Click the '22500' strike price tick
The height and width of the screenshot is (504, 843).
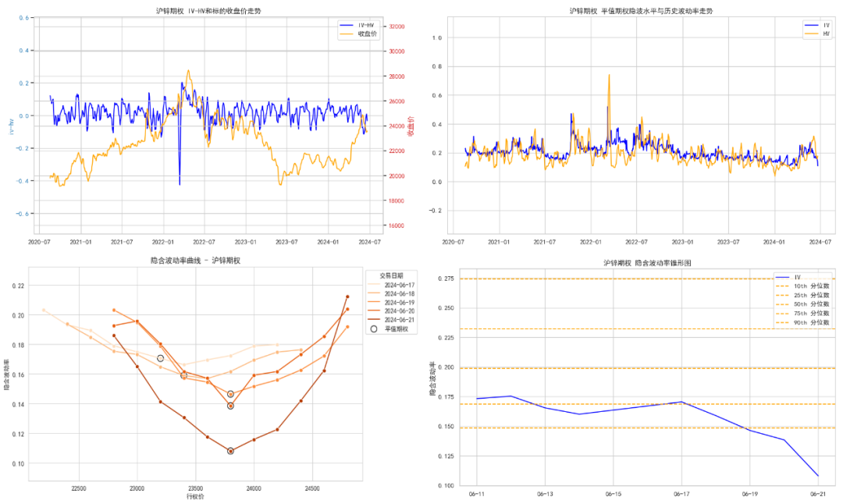79,488
